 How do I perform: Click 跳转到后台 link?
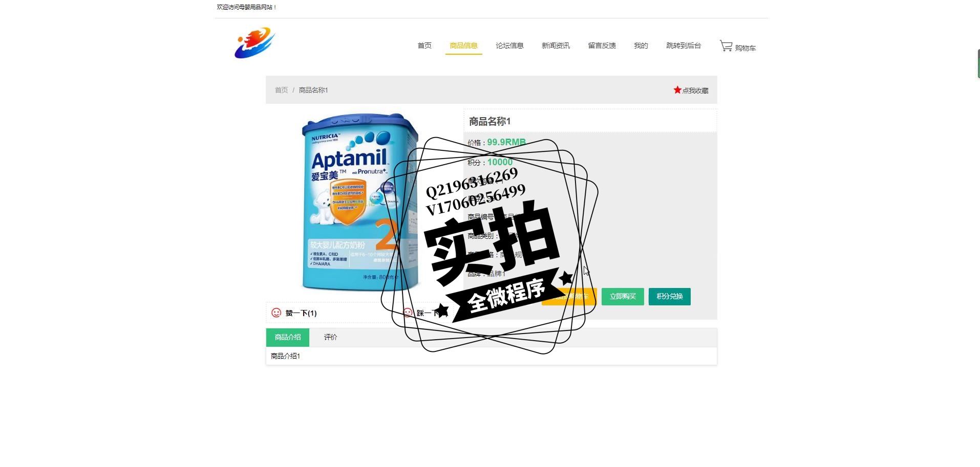684,46
